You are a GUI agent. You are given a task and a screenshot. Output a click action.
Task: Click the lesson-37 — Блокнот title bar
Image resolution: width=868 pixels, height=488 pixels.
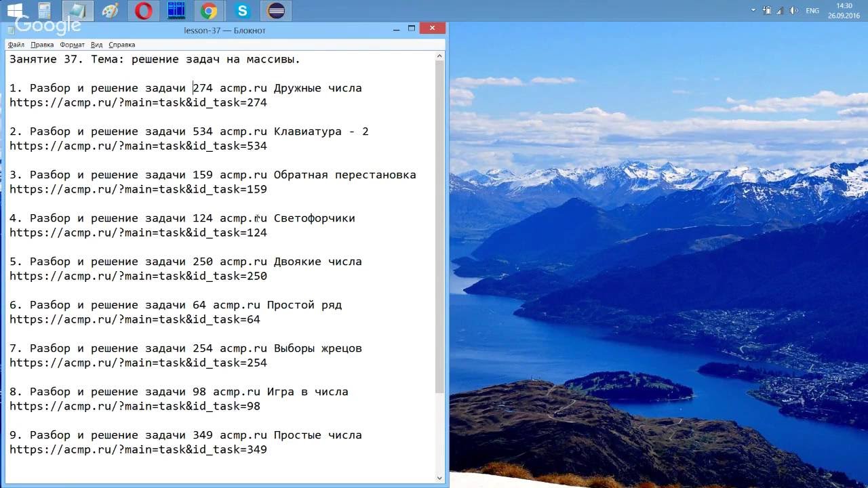224,30
